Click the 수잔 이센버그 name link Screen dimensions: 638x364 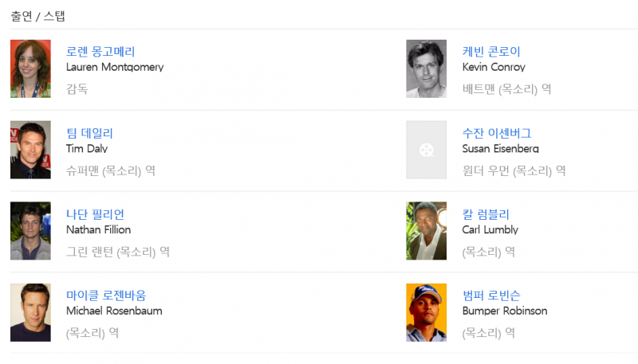[497, 133]
